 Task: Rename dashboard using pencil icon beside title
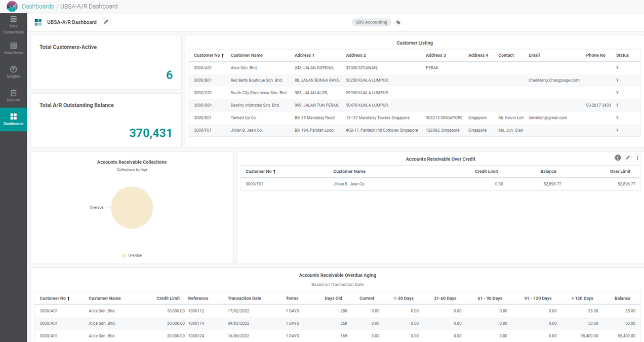pos(106,22)
